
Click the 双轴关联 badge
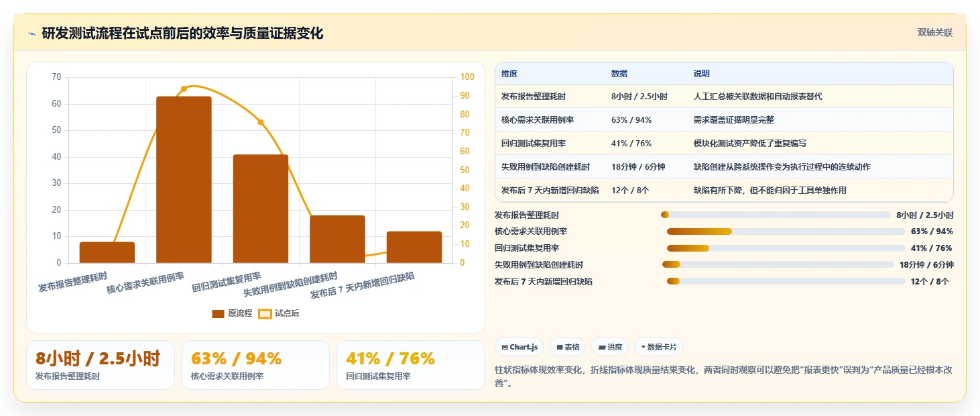935,32
